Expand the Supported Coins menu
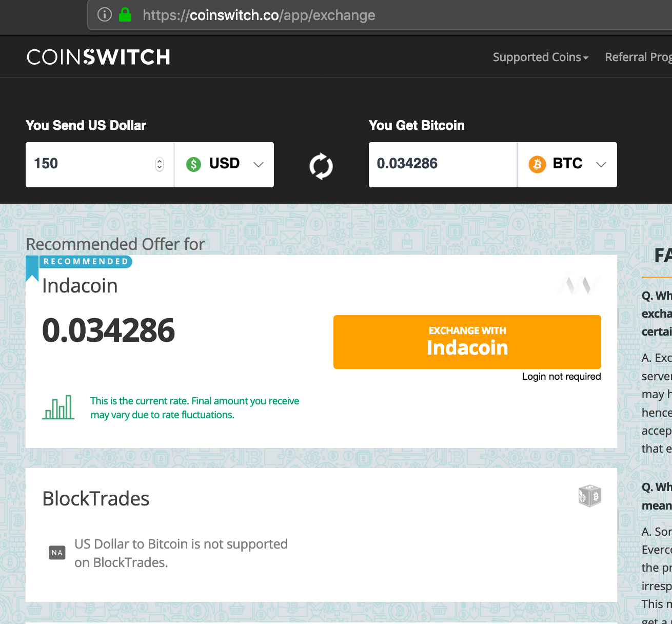 click(541, 57)
